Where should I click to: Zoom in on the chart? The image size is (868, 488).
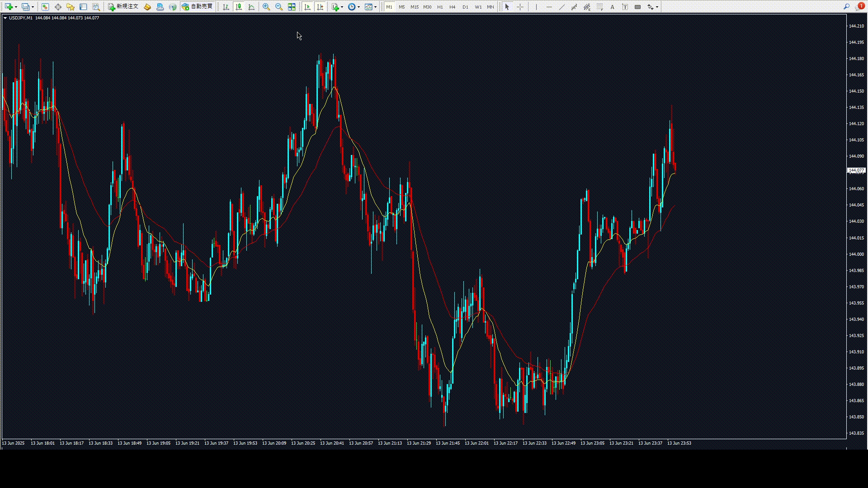coord(266,7)
